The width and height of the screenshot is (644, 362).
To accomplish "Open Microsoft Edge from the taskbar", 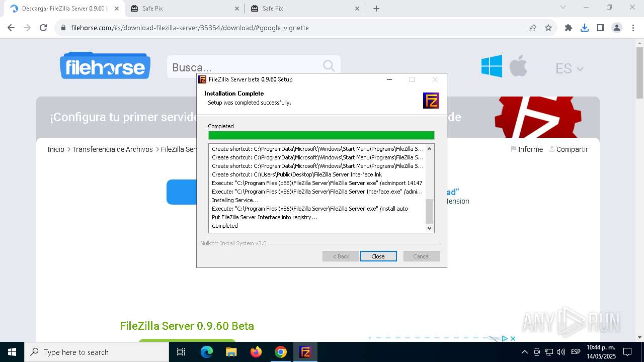I will pyautogui.click(x=207, y=352).
